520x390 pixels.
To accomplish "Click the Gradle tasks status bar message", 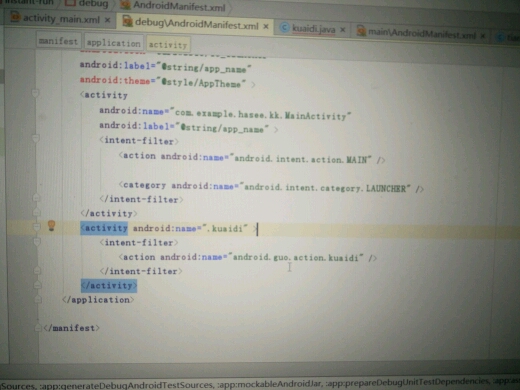I will pos(260,383).
